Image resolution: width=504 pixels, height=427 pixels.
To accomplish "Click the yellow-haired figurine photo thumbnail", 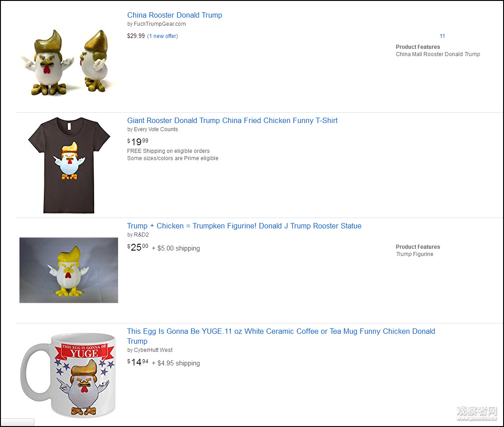I will [x=69, y=270].
